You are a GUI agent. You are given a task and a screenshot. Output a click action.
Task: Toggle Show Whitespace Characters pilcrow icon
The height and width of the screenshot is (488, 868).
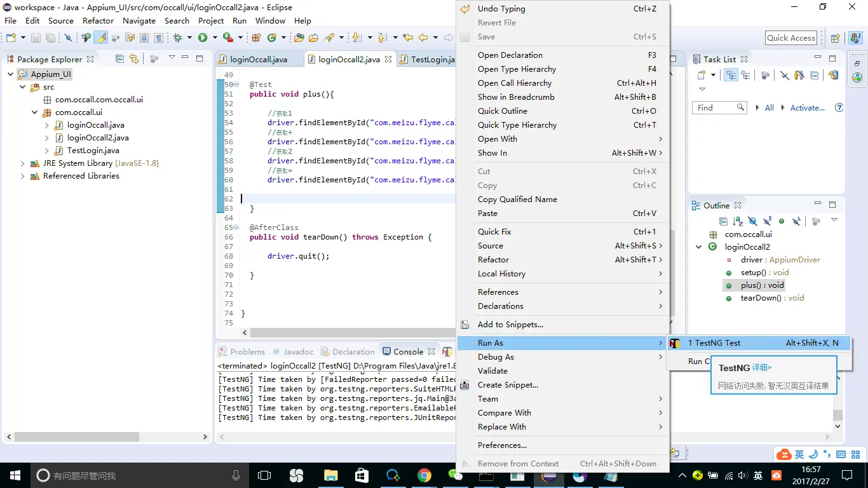pyautogui.click(x=159, y=38)
